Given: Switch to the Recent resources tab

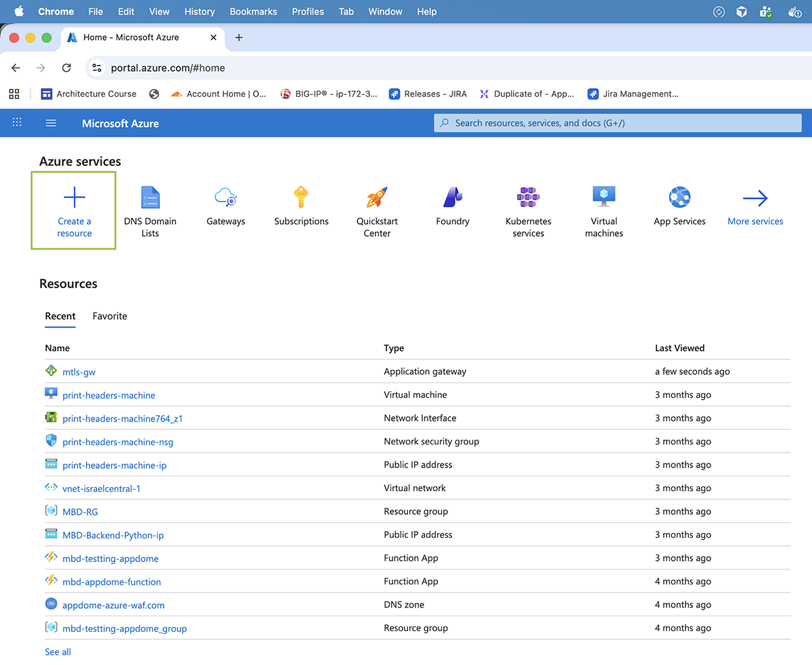Looking at the screenshot, I should click(x=60, y=316).
